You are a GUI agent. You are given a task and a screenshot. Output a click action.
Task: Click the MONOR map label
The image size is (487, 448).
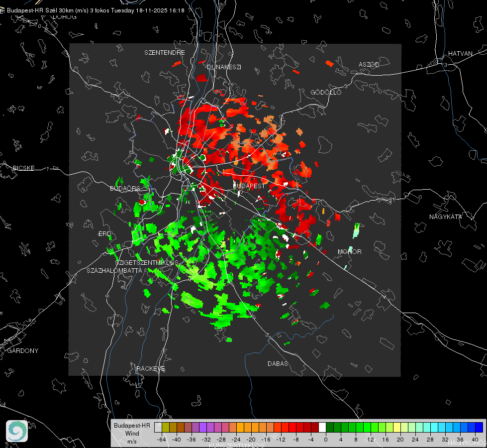349,251
